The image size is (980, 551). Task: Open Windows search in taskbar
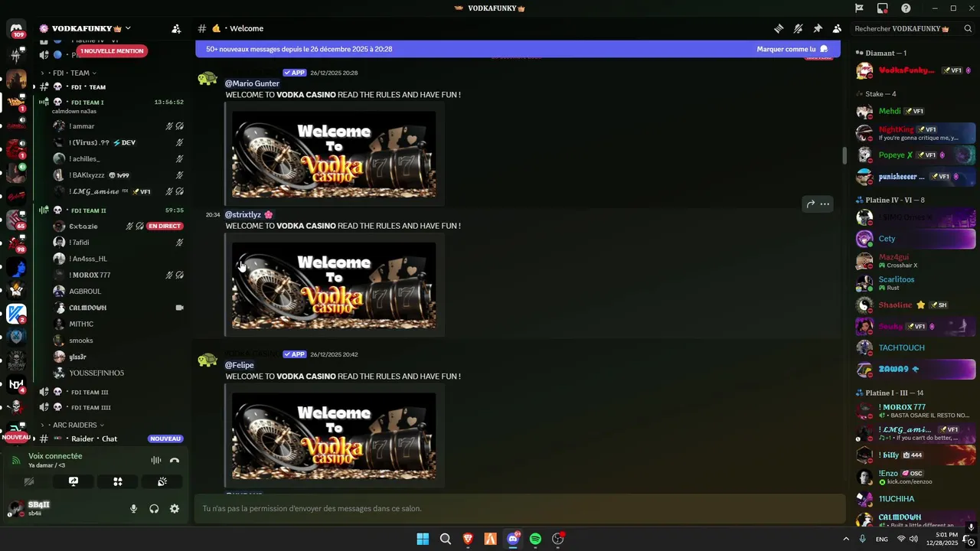445,539
